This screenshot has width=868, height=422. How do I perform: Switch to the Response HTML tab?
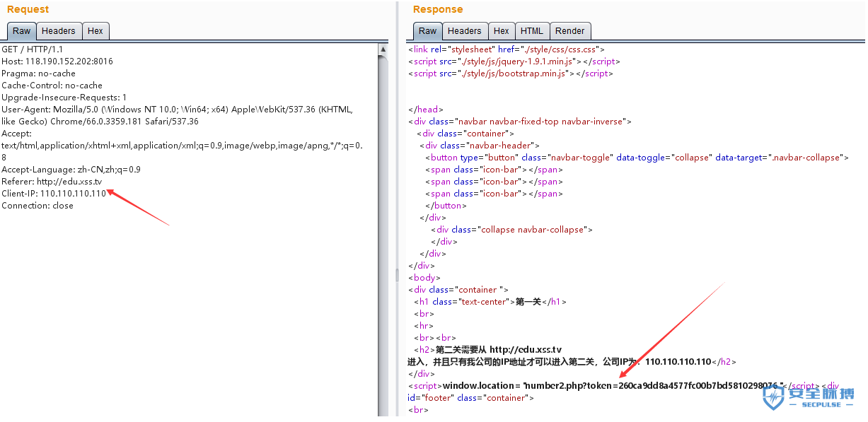[x=532, y=31]
